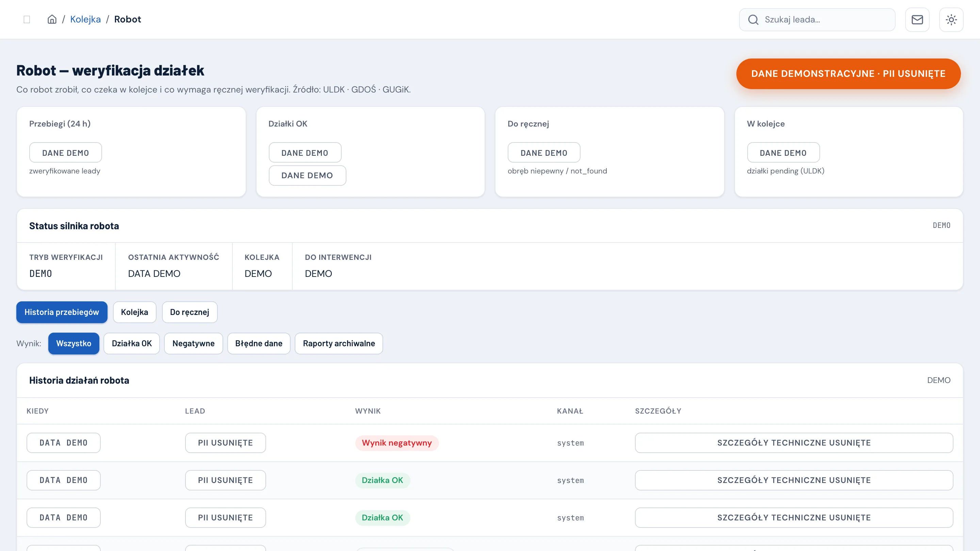The height and width of the screenshot is (551, 980).
Task: Click the W kolejce summary card
Action: pos(849,152)
